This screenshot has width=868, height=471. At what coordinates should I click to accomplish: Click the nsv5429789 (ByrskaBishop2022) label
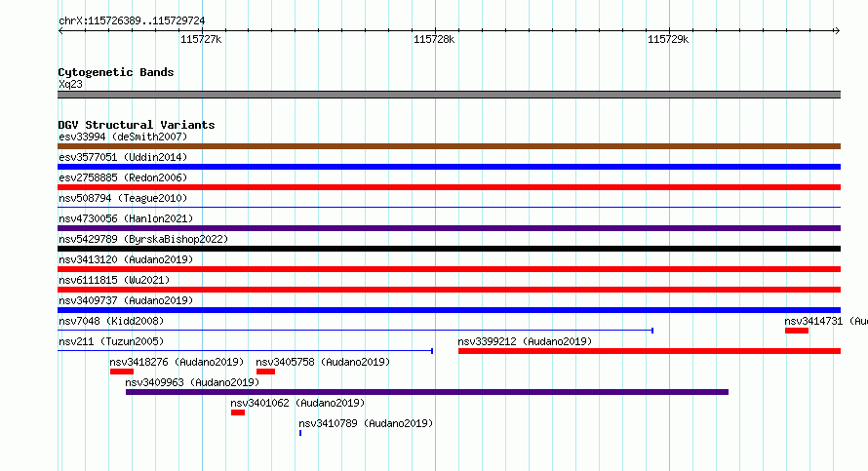143,239
